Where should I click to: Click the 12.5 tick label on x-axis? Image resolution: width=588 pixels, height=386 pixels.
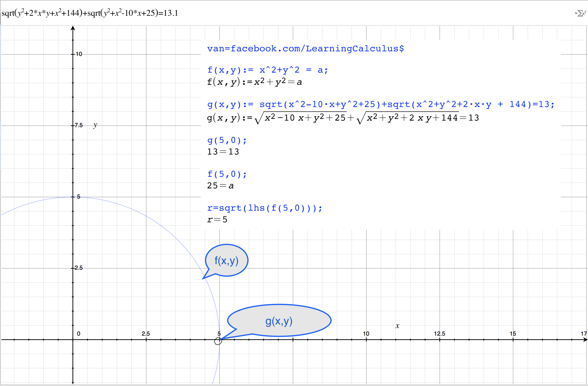tap(439, 334)
